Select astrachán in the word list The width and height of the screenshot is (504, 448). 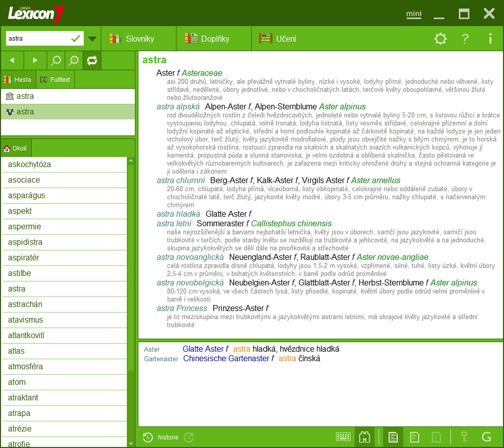tap(64, 305)
